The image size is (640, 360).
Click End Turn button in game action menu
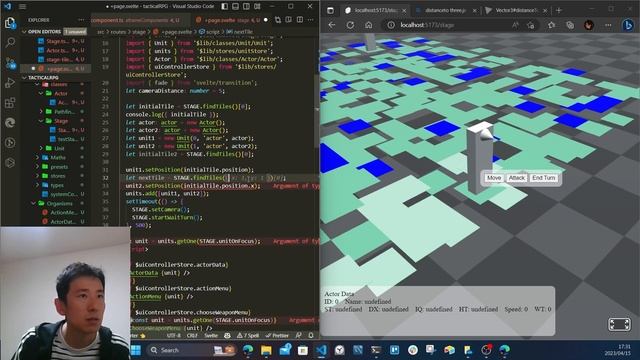pos(544,178)
